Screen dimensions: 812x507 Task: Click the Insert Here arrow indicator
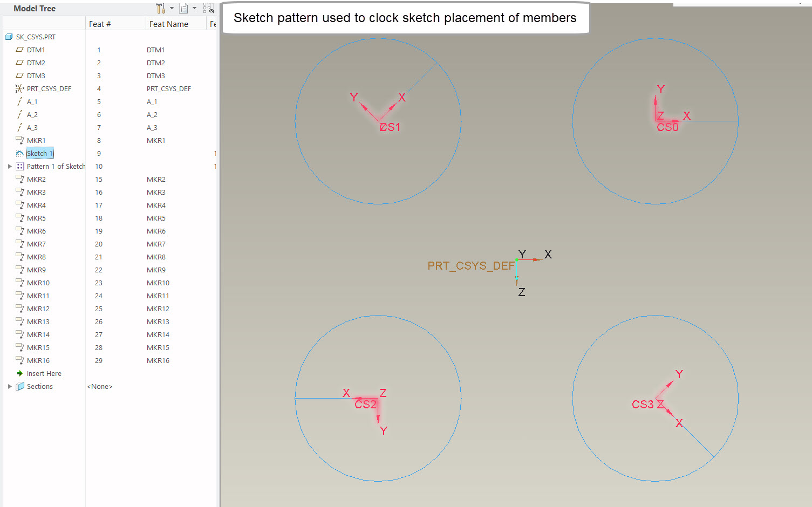(19, 373)
